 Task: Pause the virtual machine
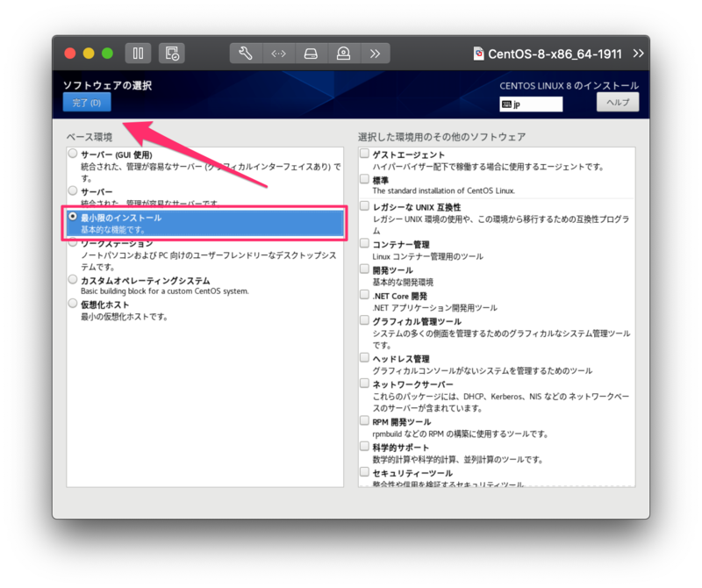coord(138,54)
